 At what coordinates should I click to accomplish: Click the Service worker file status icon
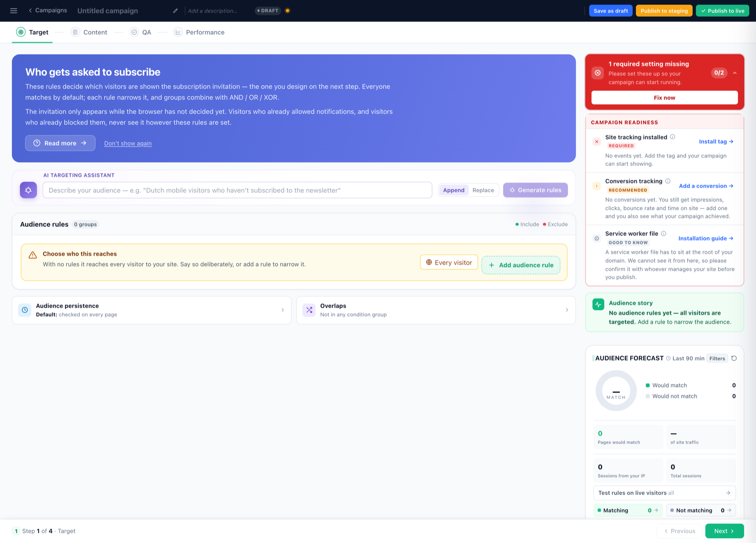pos(596,238)
